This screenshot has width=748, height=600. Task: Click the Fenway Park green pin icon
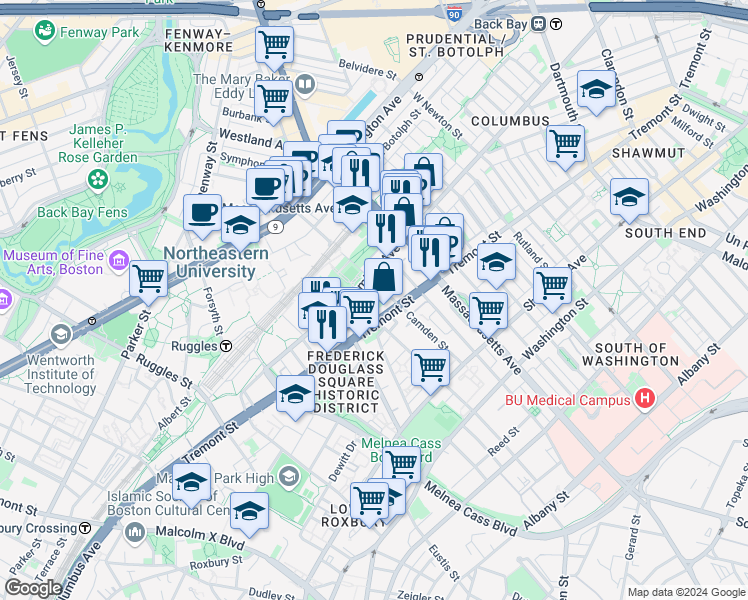coord(45,32)
